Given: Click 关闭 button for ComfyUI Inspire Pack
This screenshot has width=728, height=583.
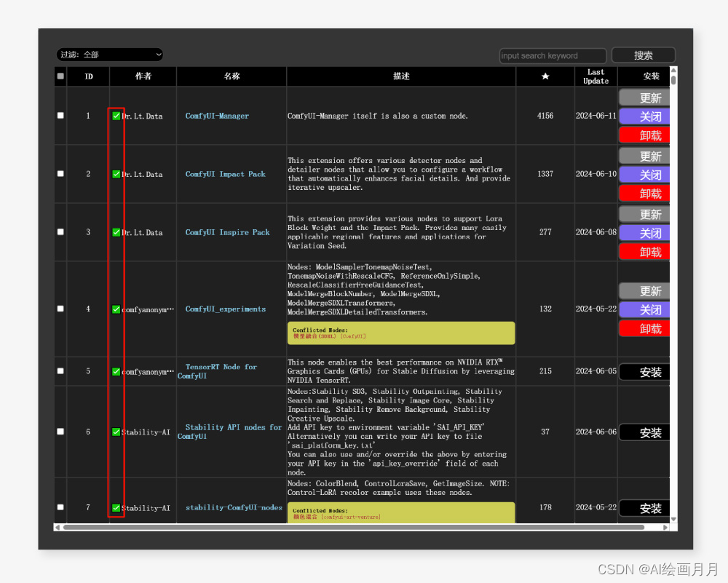Looking at the screenshot, I should point(644,233).
